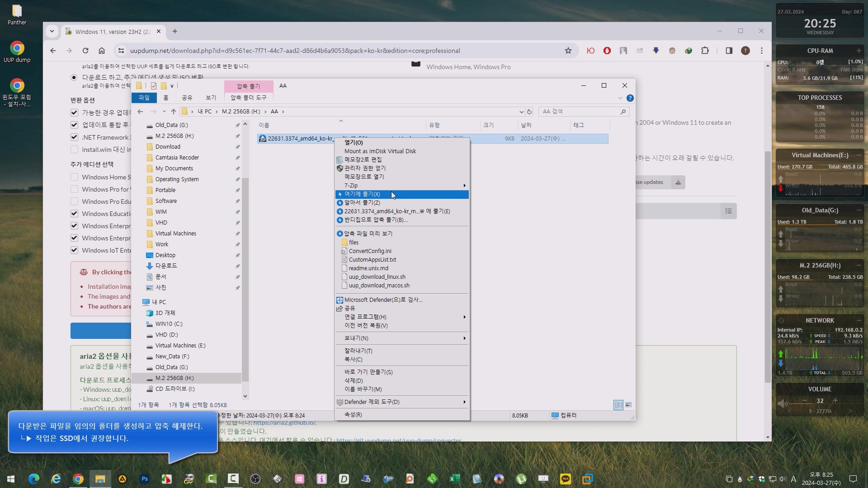Open Chrome extensions puzzle icon

tap(705, 51)
